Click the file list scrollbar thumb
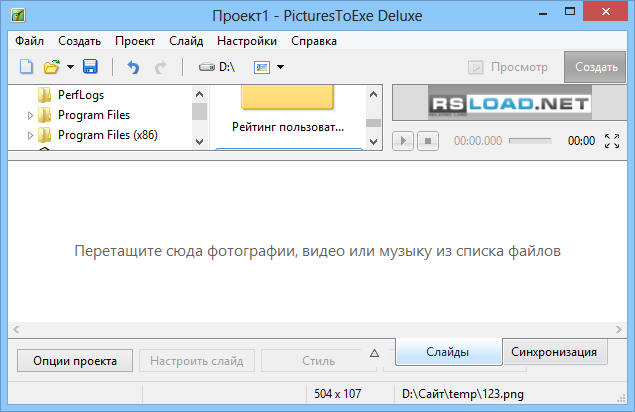 (373, 123)
